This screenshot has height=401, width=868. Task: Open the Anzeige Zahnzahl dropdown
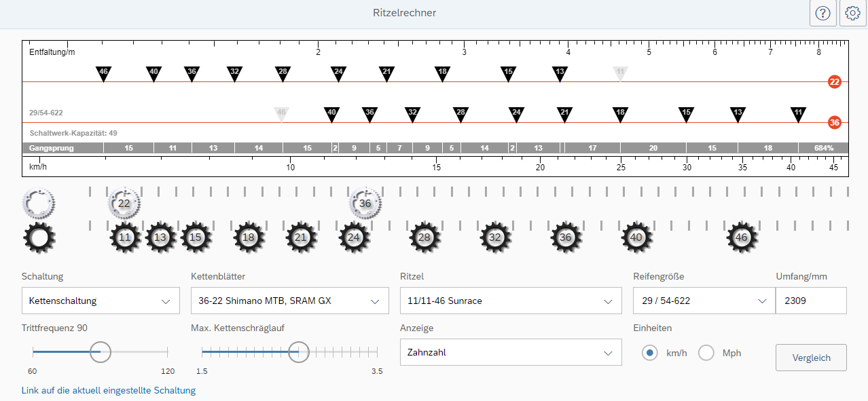(511, 352)
